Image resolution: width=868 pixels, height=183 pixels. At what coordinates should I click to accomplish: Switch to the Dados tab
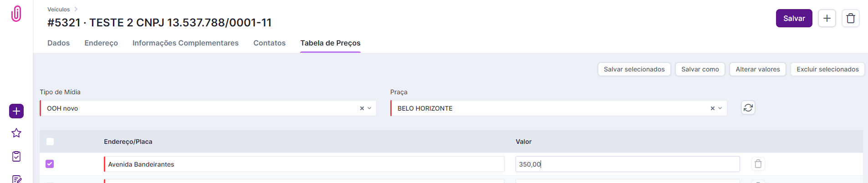[x=58, y=43]
